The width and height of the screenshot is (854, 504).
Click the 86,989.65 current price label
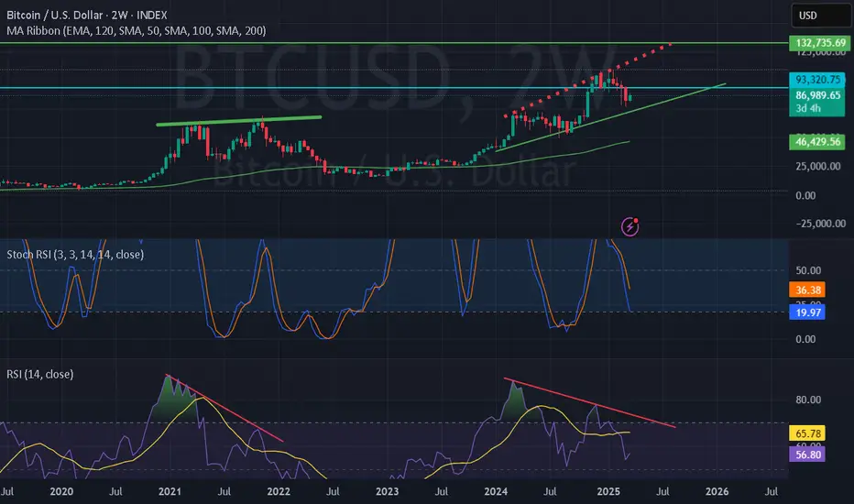[817, 95]
